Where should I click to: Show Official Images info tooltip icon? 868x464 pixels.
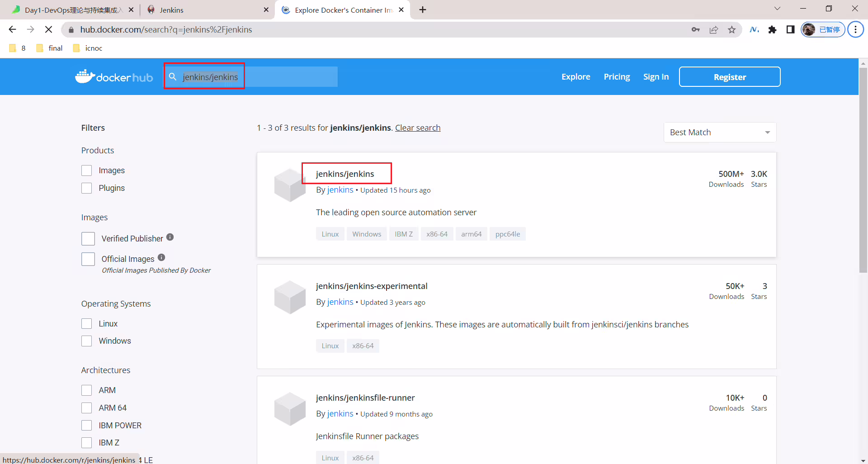pyautogui.click(x=161, y=257)
